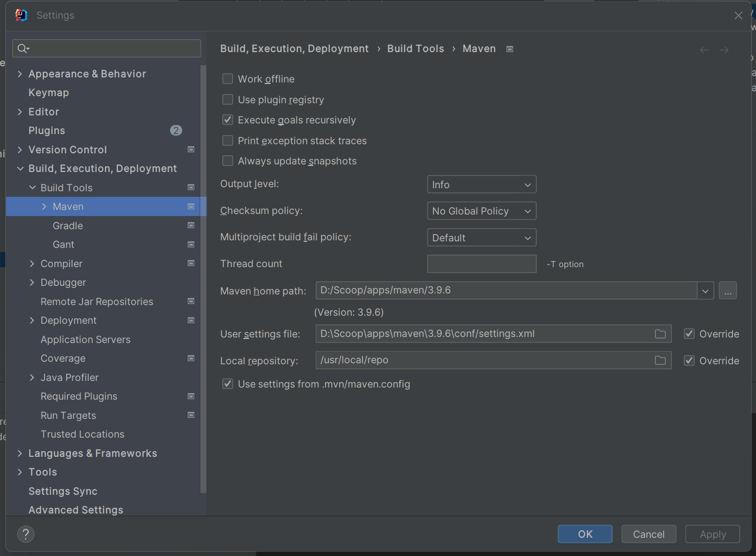Enable the Work offline checkbox
This screenshot has width=756, height=556.
coord(228,79)
